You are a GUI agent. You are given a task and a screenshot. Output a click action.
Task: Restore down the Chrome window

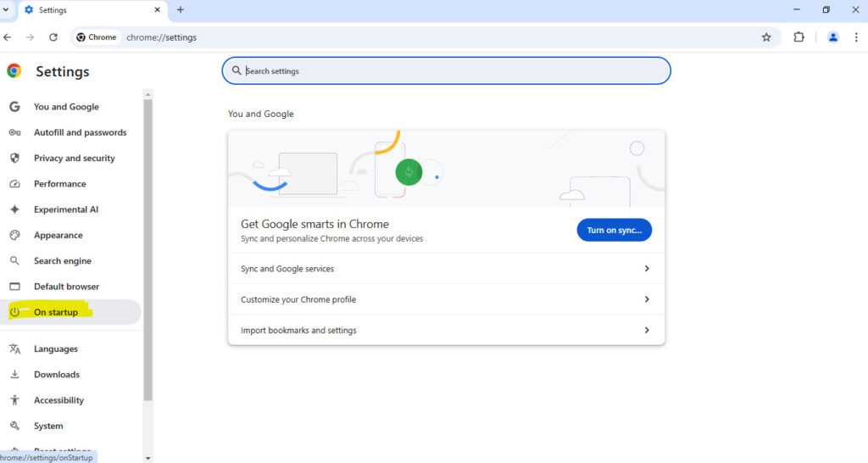pos(826,9)
